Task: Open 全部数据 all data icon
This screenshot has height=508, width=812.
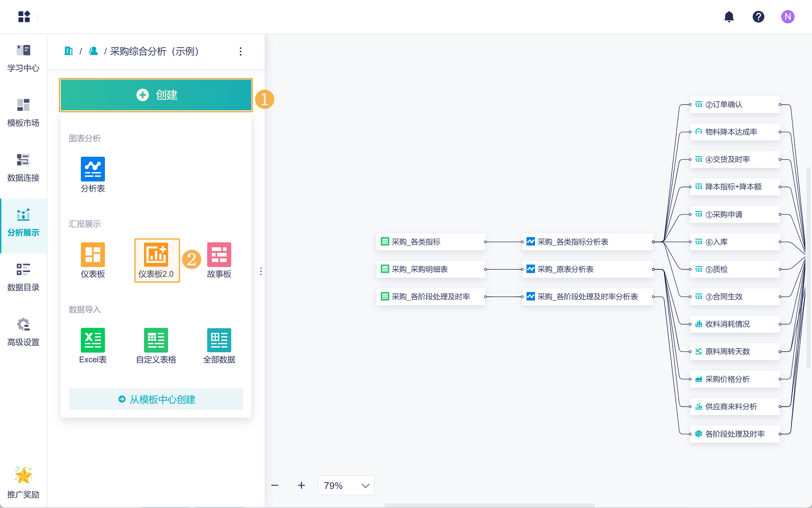Action: click(x=219, y=340)
